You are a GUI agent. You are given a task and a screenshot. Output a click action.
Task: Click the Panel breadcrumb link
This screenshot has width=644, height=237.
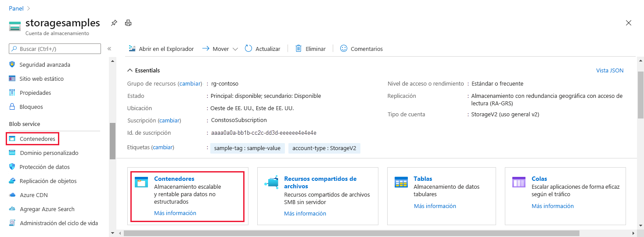point(16,8)
